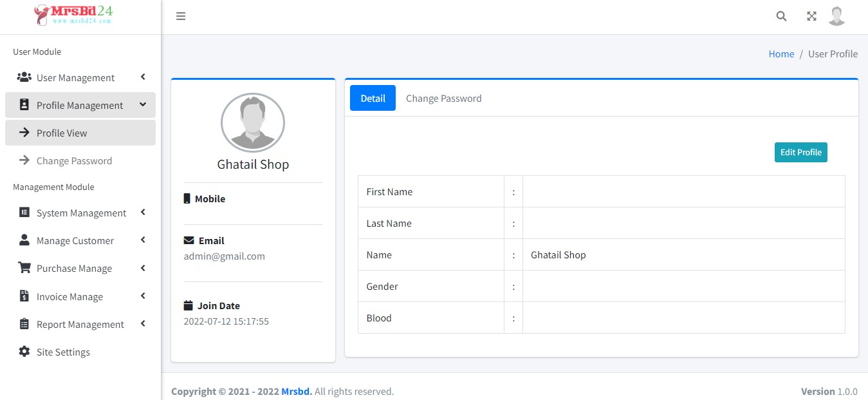868x400 pixels.
Task: Select the Detail tab
Action: click(373, 98)
